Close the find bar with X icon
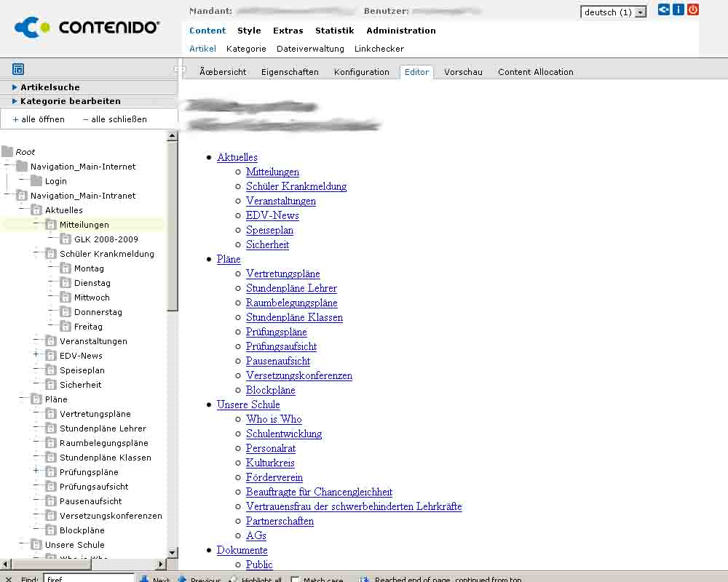The width and height of the screenshot is (728, 582). pos(9,580)
